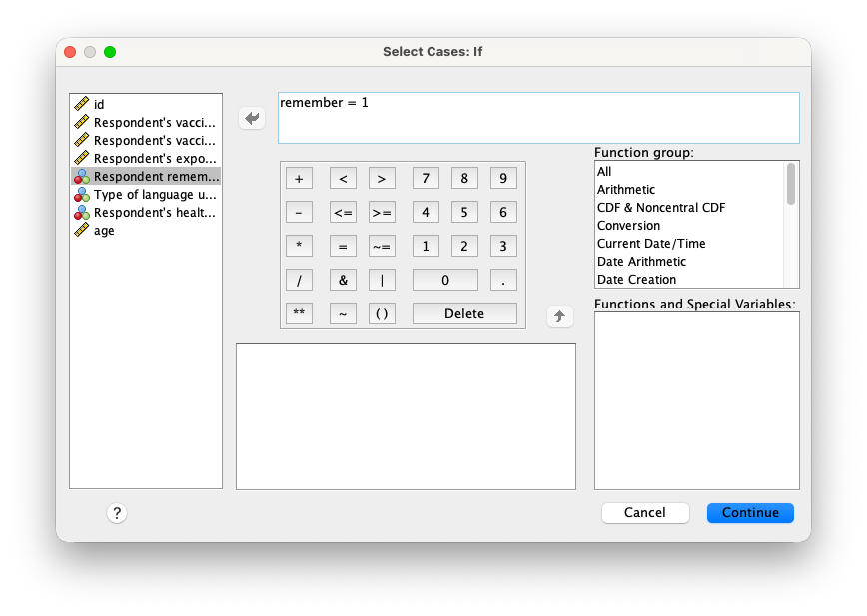The width and height of the screenshot is (867, 616).
Task: Click the exponent (**) operator key
Action: tap(299, 313)
